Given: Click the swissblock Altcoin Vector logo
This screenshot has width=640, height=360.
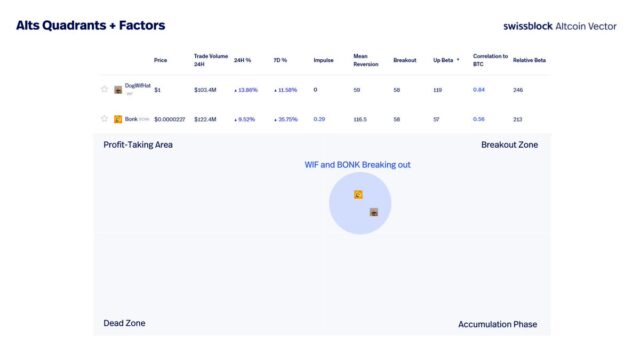Looking at the screenshot, I should (x=560, y=26).
